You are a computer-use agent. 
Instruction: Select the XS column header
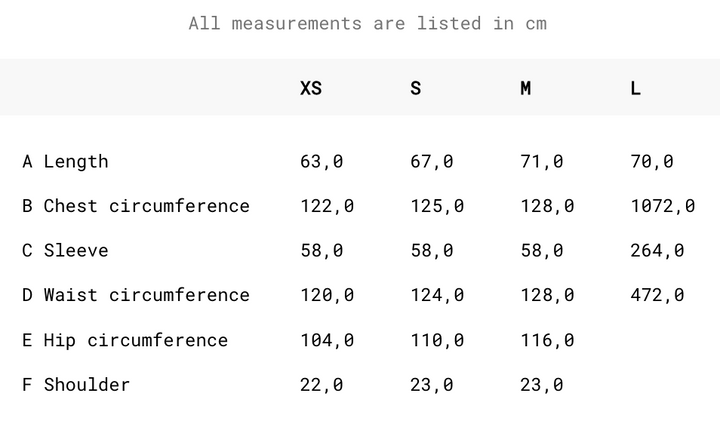click(x=311, y=88)
